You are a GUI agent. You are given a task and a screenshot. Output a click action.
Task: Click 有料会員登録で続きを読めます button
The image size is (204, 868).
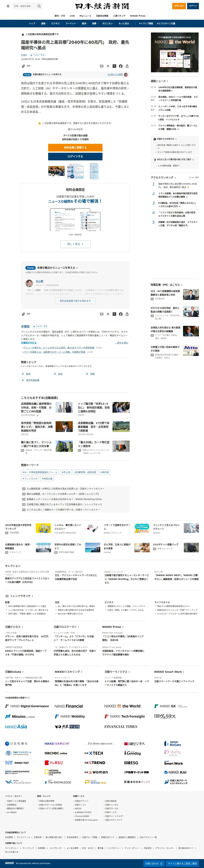tap(75, 301)
